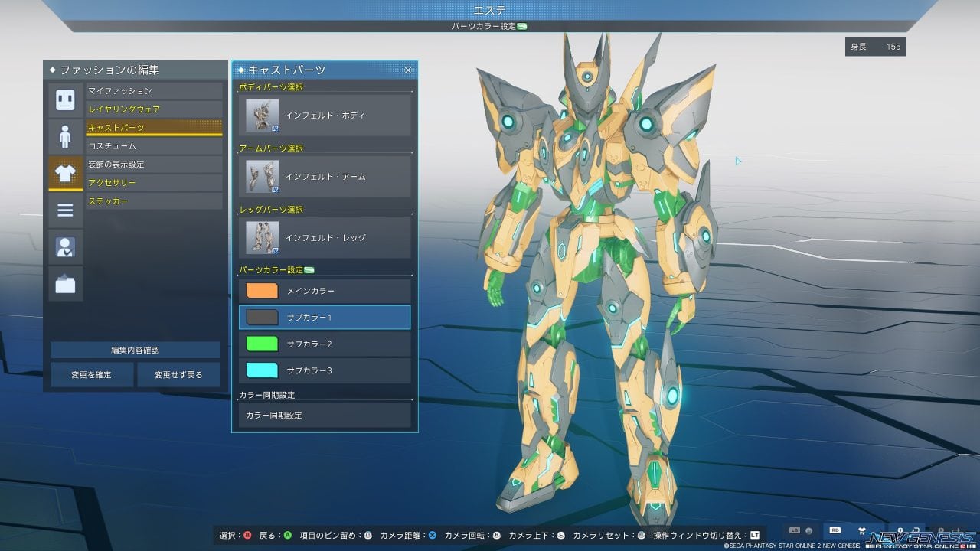Click the アームパーツ選択 section heading
Screen dimensions: 980x551
coord(271,148)
